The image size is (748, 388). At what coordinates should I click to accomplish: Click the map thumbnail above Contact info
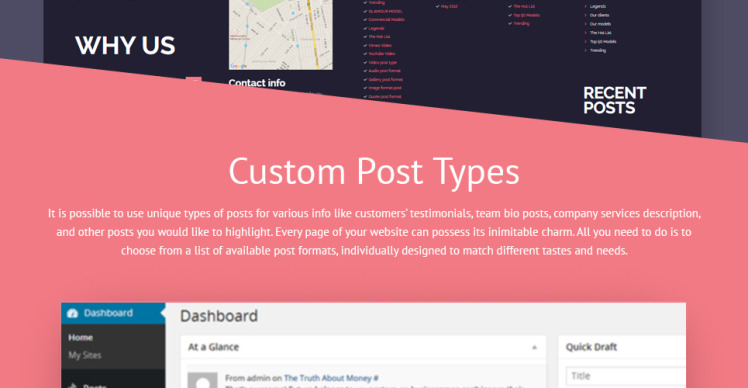(280, 35)
